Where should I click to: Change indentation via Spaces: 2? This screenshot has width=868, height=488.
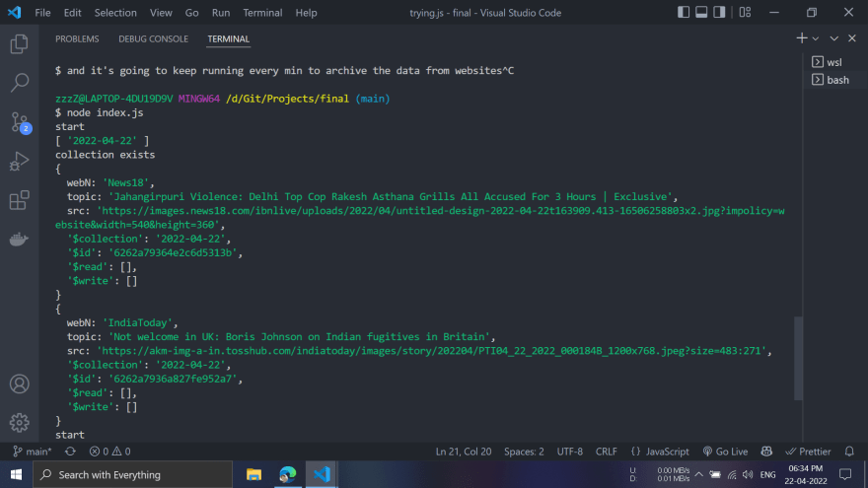524,452
